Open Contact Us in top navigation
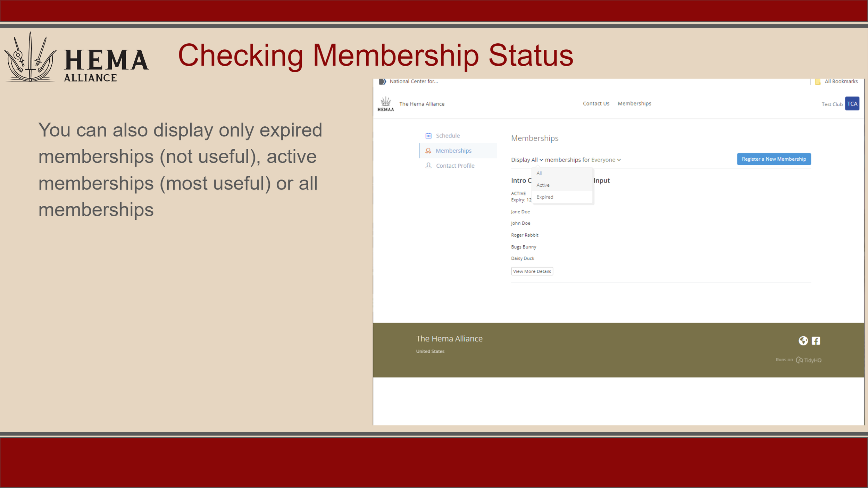Viewport: 868px width, 488px height. [x=596, y=103]
